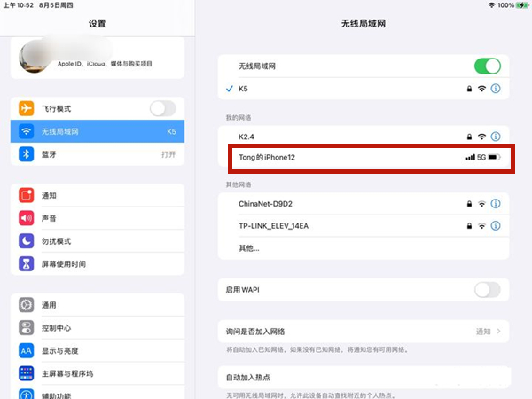
Task: Open 主屏幕与程序坞 settings item
Action: click(x=98, y=373)
